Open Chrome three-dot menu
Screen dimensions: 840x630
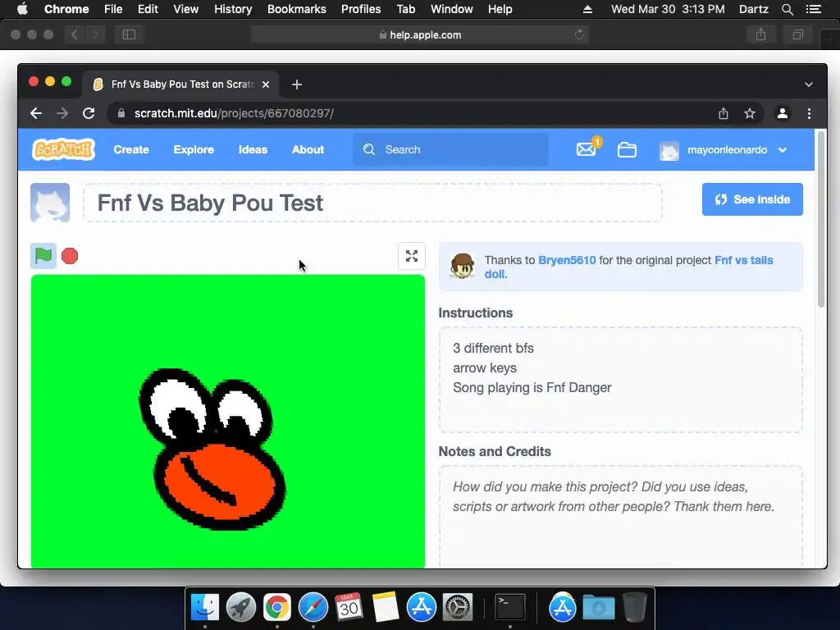click(809, 113)
